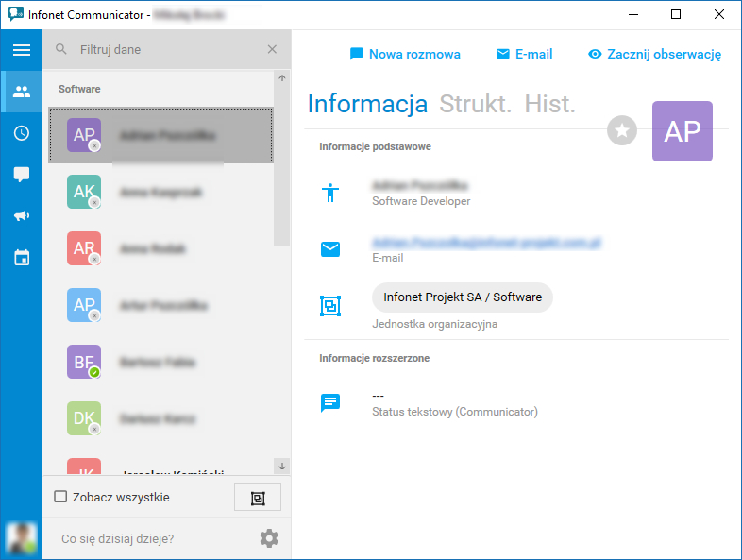Open the contacts people icon
The width and height of the screenshot is (742, 560).
coord(22,92)
